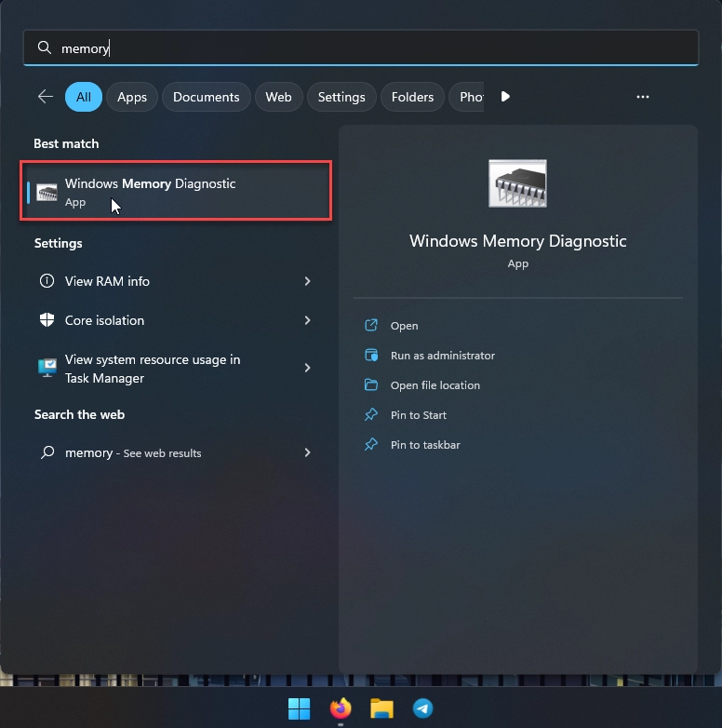The image size is (722, 728).
Task: Click the search magnifier icon in the search box
Action: click(x=45, y=47)
